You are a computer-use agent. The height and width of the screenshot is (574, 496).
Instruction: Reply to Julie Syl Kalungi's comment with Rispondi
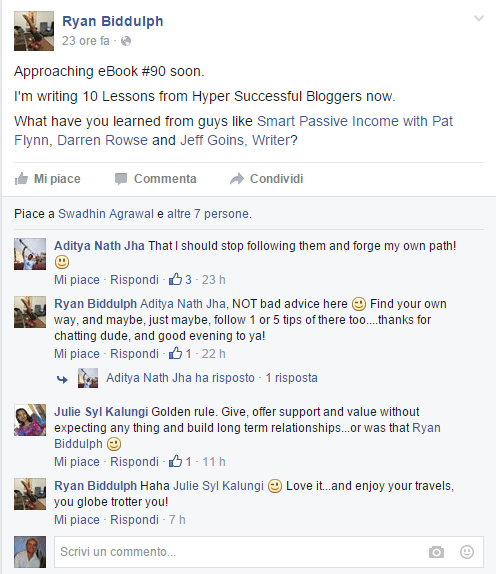[x=134, y=462]
